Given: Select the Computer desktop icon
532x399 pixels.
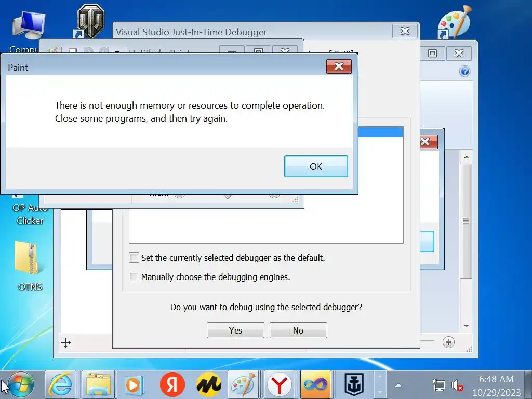Looking at the screenshot, I should (x=29, y=25).
